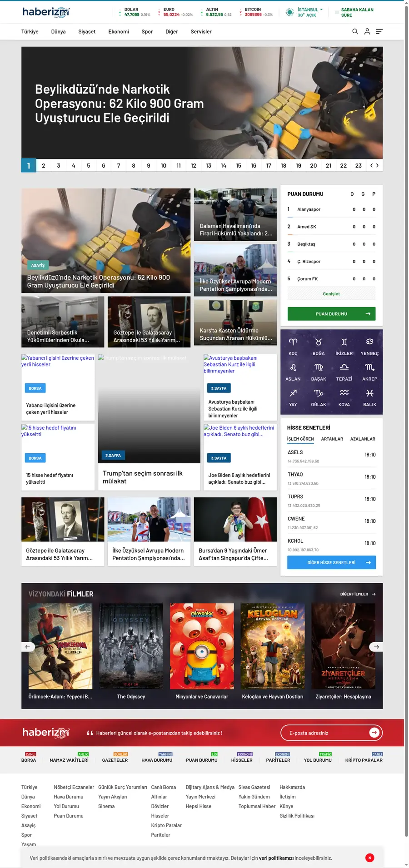Viewport: 409px width, 868px height.
Task: Click the haberizm logo in header
Action: point(46,12)
